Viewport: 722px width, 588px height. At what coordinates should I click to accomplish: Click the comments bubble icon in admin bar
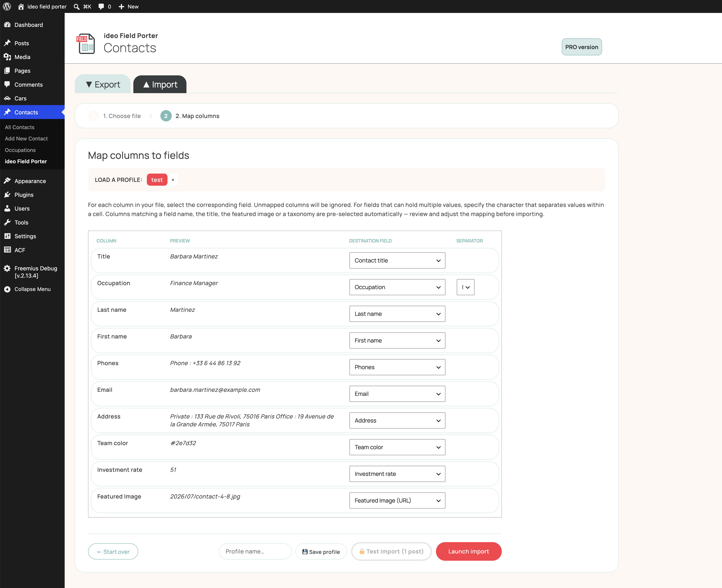pyautogui.click(x=101, y=7)
